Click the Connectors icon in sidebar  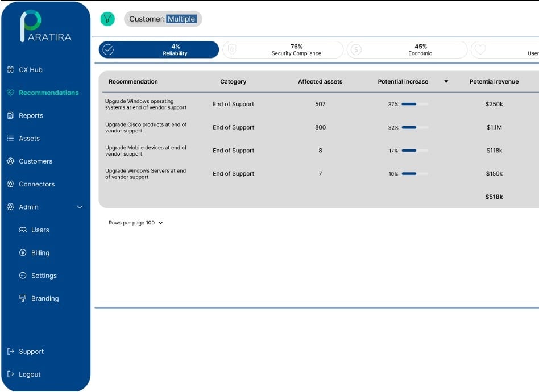(10, 184)
